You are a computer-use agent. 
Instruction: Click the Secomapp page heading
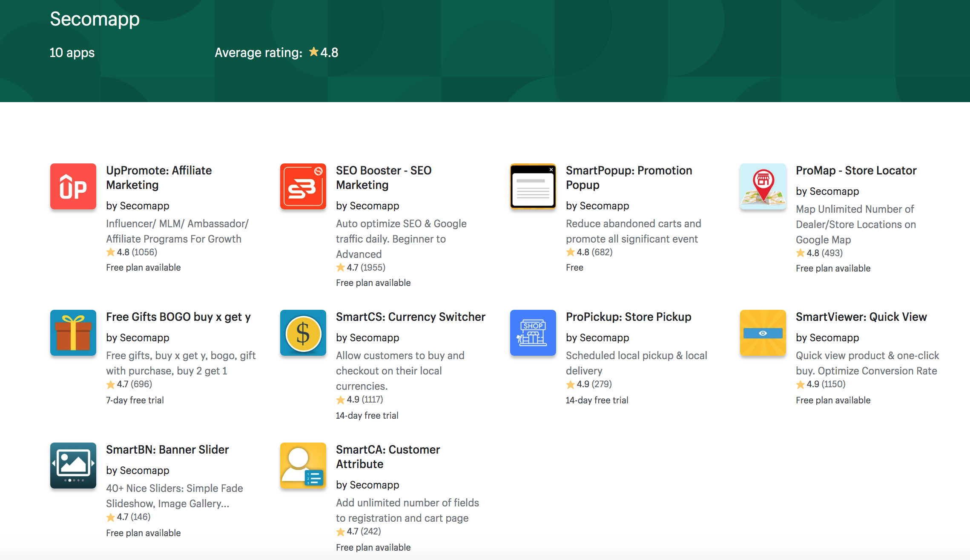[95, 19]
